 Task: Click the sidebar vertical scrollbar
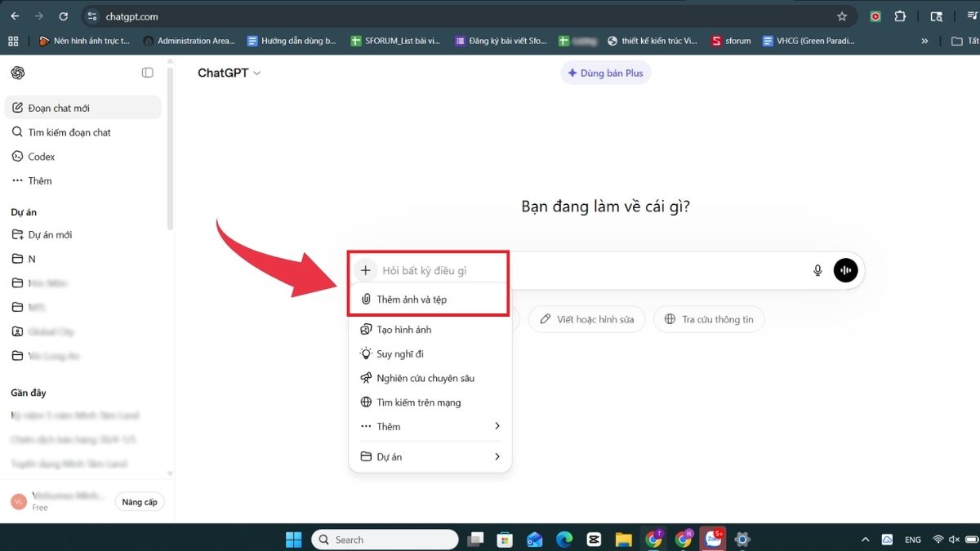[x=170, y=147]
